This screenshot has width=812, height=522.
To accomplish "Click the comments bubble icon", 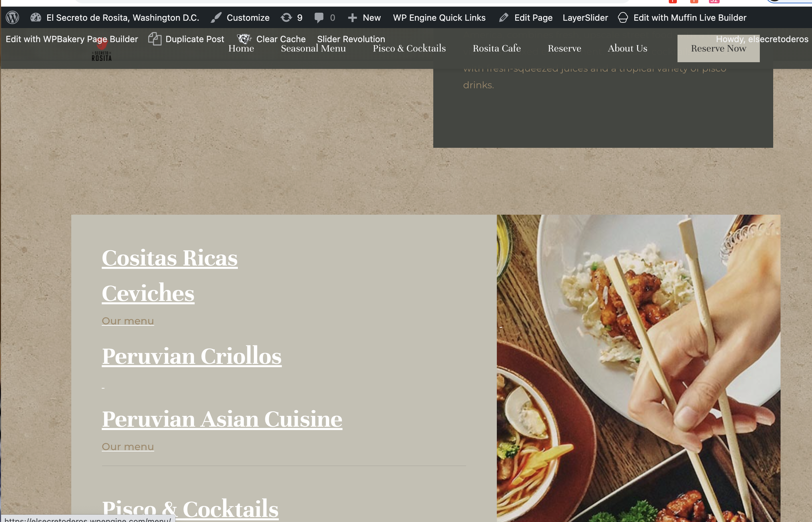I will click(x=319, y=18).
